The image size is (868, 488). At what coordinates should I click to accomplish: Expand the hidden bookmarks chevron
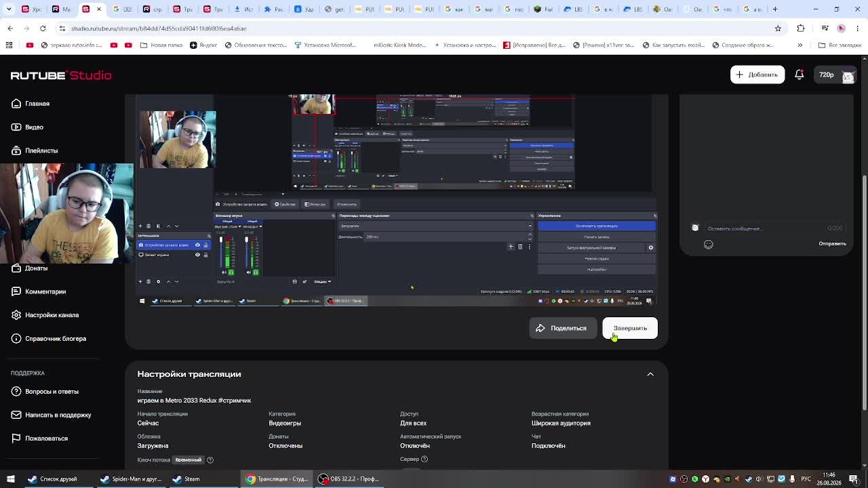click(x=800, y=45)
